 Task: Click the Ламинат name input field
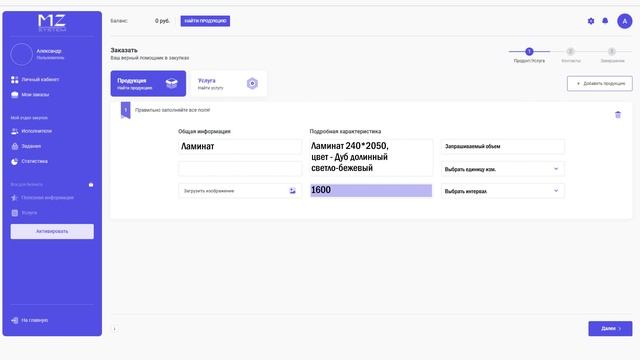click(240, 146)
